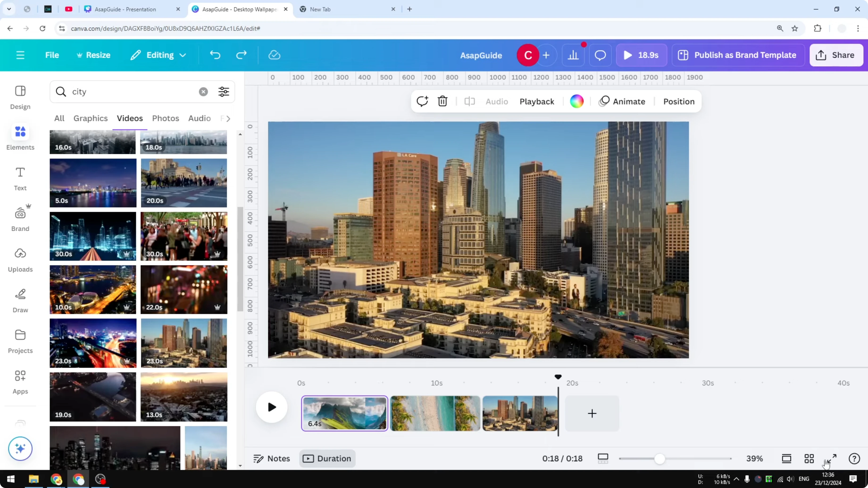
Task: Open the Elements panel
Action: coord(20,137)
